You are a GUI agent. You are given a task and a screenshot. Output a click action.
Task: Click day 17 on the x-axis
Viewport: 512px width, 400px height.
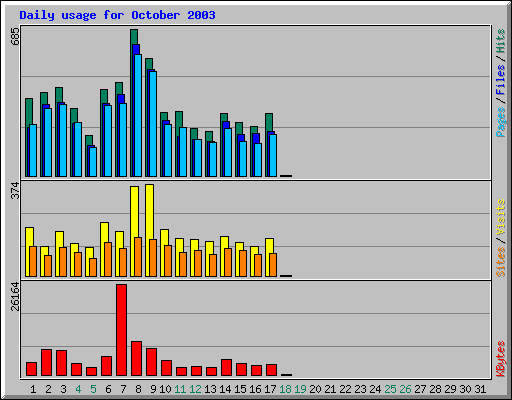270,389
